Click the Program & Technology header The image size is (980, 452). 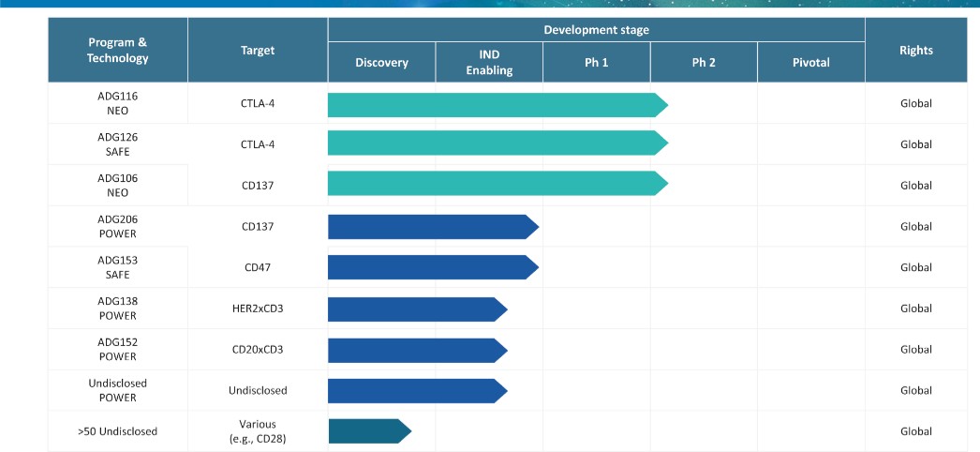tap(117, 50)
